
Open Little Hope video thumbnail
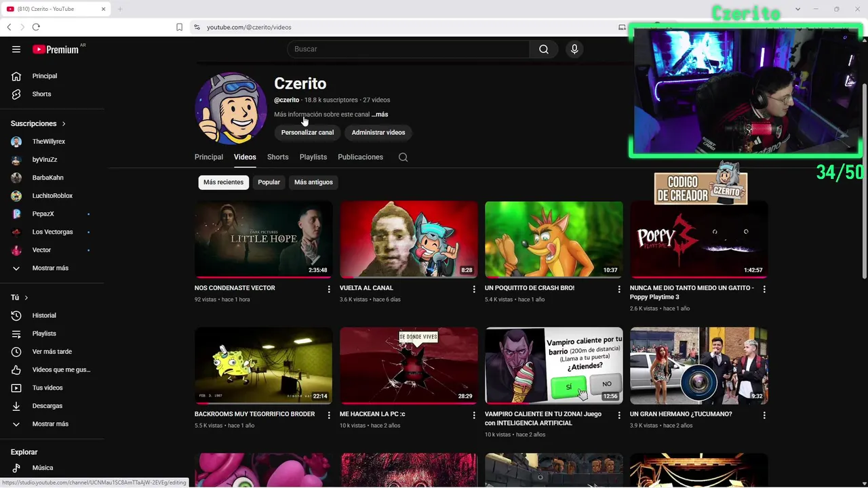264,240
